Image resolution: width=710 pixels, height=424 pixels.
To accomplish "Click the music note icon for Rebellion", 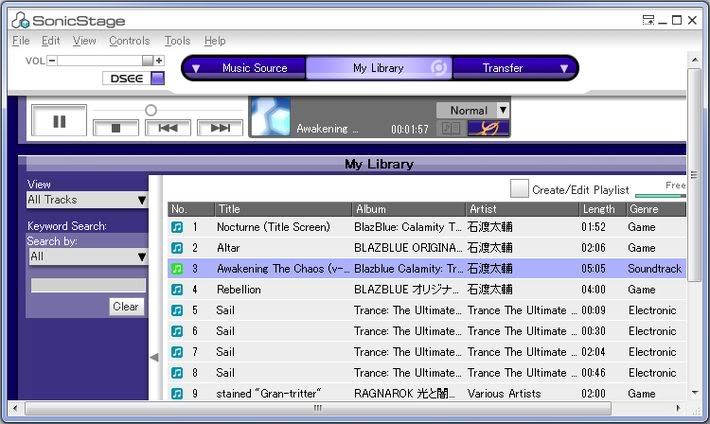I will click(177, 289).
